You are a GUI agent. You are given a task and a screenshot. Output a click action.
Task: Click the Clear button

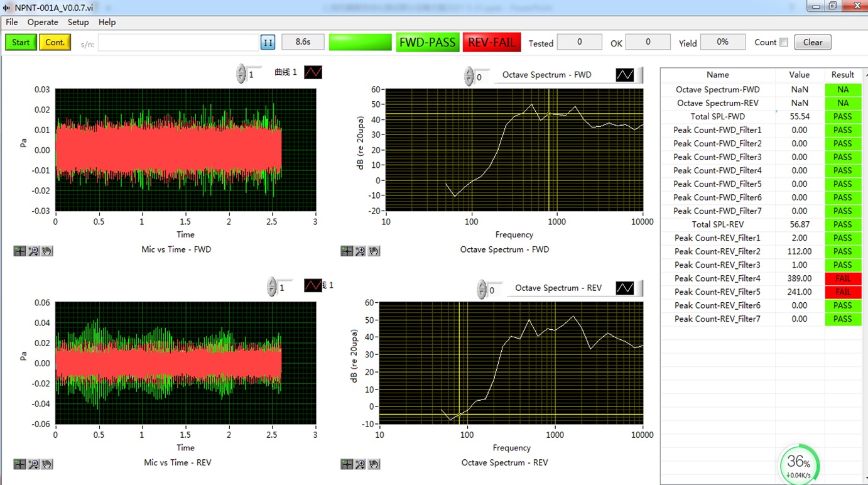coord(812,42)
